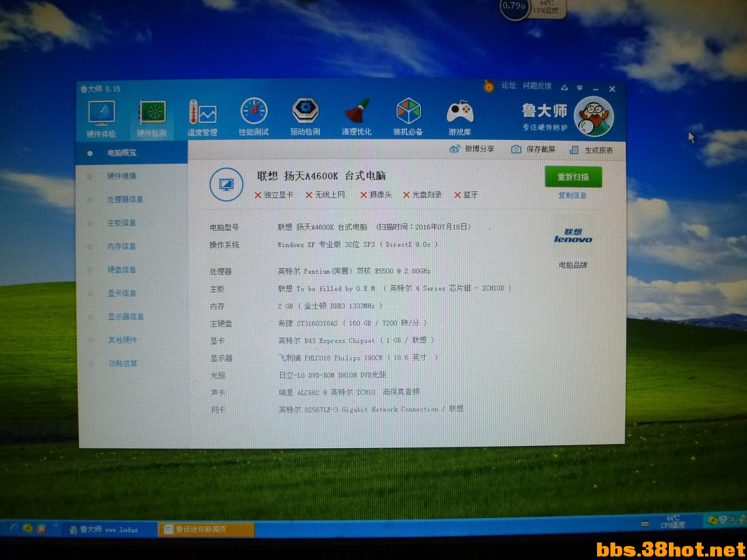The height and width of the screenshot is (560, 747).
Task: Share via 微博分享
Action: [x=472, y=149]
